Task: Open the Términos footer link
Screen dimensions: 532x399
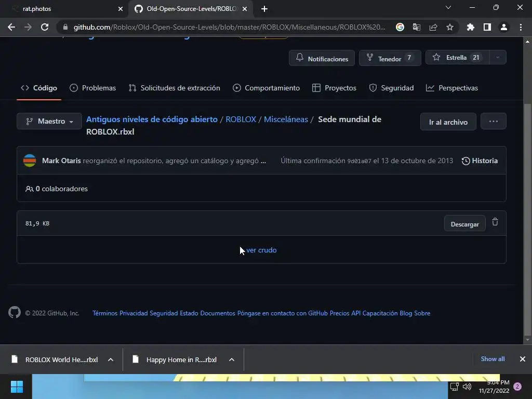Action: tap(105, 313)
